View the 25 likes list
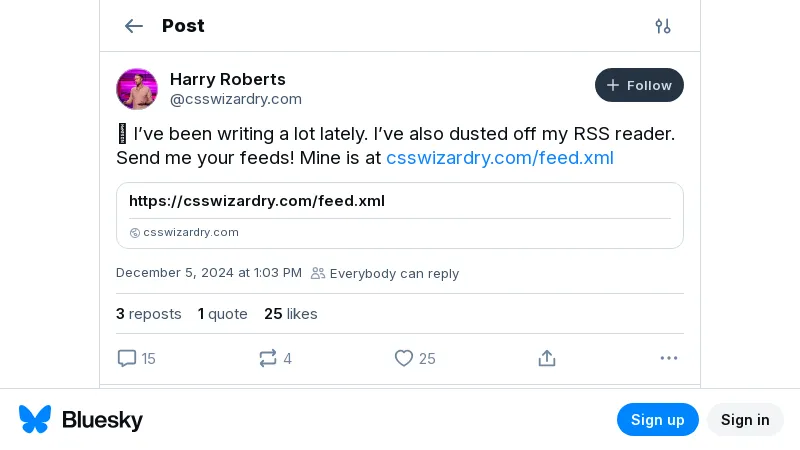This screenshot has width=800, height=450. pyautogui.click(x=290, y=313)
